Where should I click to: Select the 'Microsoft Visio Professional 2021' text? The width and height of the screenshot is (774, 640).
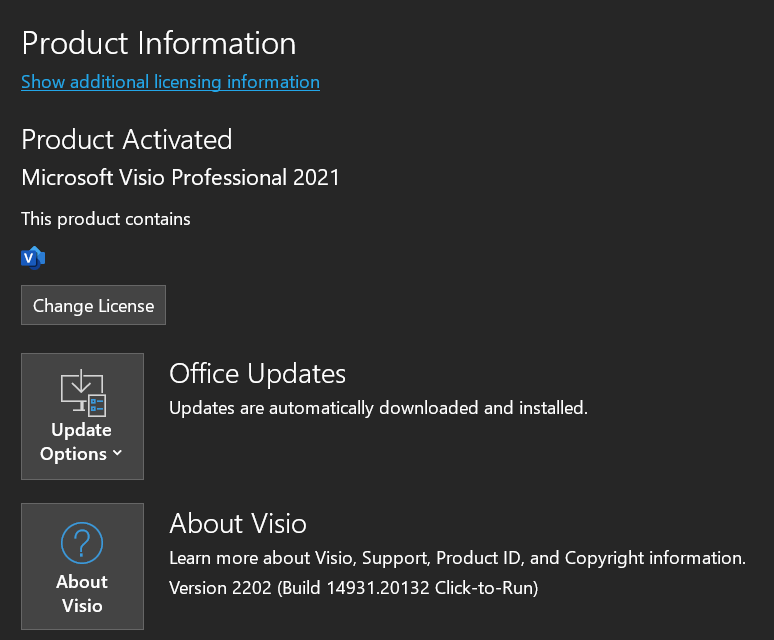(x=181, y=178)
